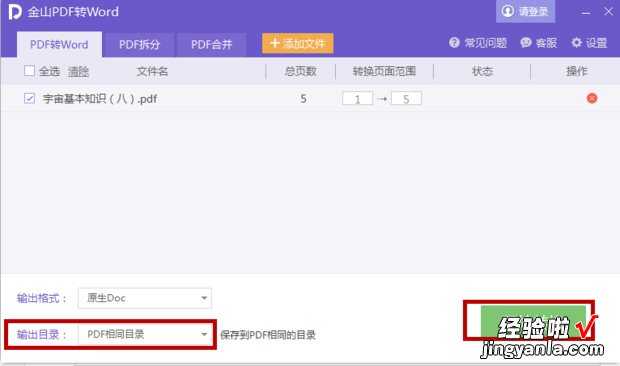
Task: Open 常见问题 help link
Action: [x=478, y=43]
